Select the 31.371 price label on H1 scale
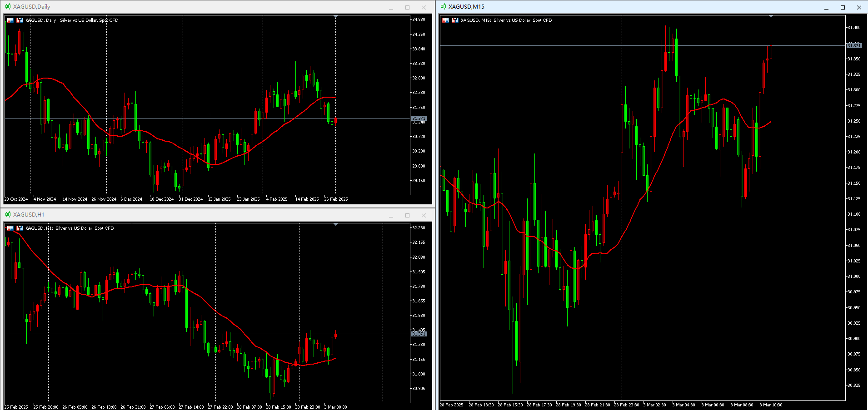Viewport: 868px width, 410px height. pos(419,334)
